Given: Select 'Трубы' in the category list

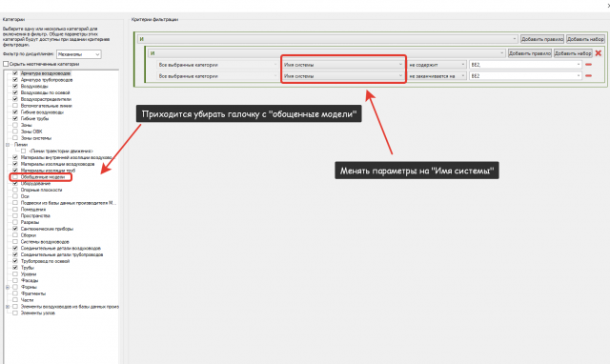Looking at the screenshot, I should [x=28, y=268].
